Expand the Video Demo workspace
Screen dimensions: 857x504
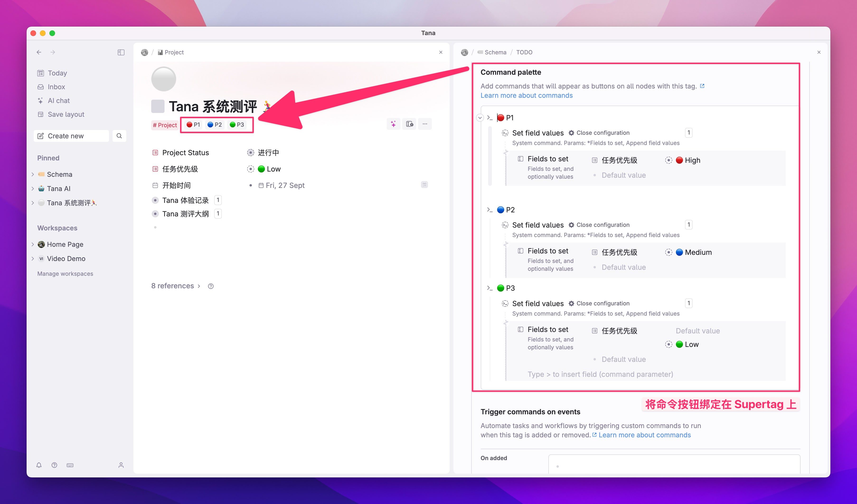pos(33,259)
